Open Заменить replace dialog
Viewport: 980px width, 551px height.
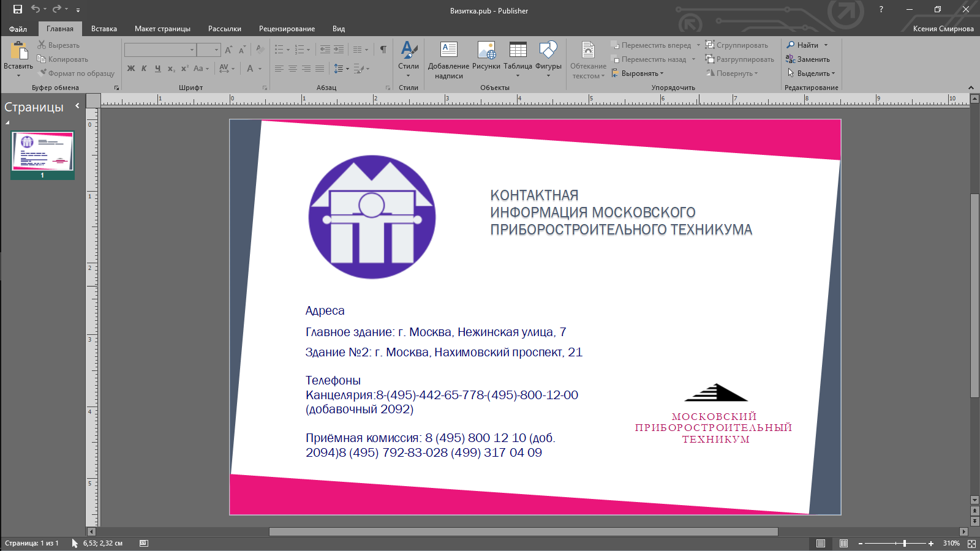click(x=808, y=59)
